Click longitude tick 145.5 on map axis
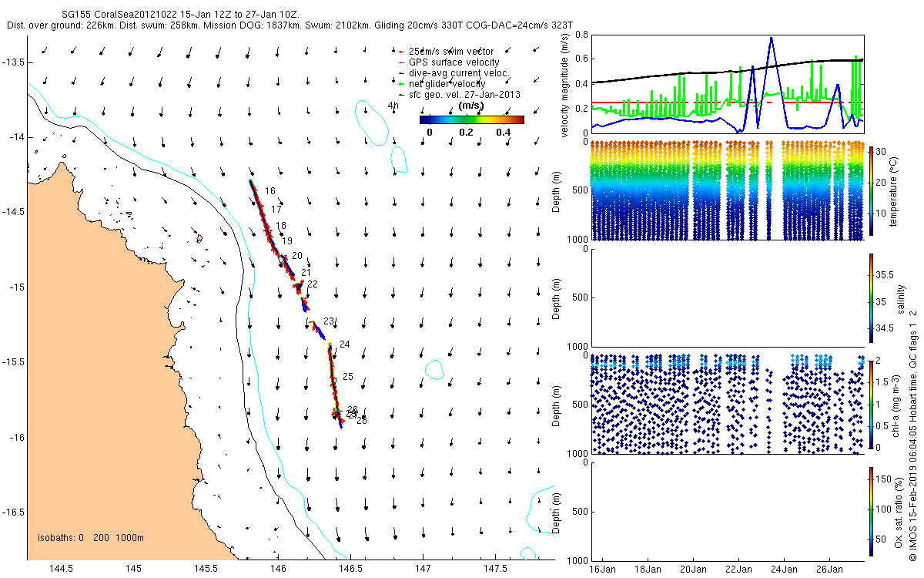This screenshot has width=924, height=578. [206, 569]
